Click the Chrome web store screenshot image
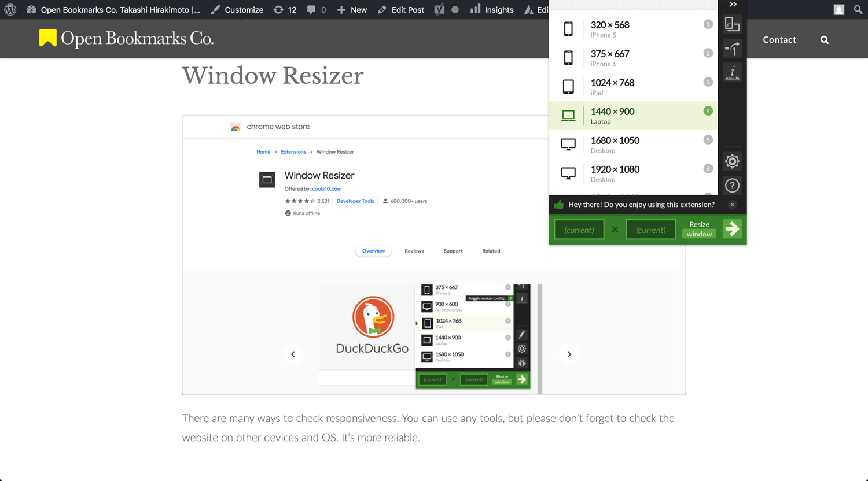Viewport: 868px width, 481px height. [x=434, y=255]
